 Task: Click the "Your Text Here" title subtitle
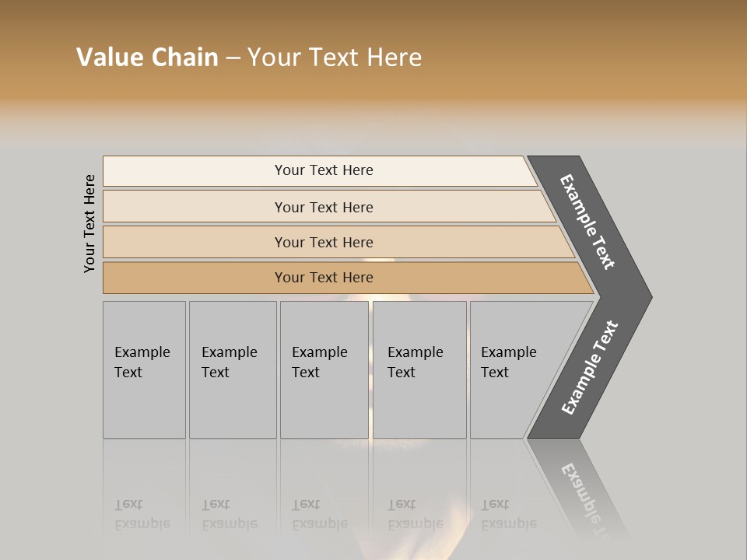[335, 57]
